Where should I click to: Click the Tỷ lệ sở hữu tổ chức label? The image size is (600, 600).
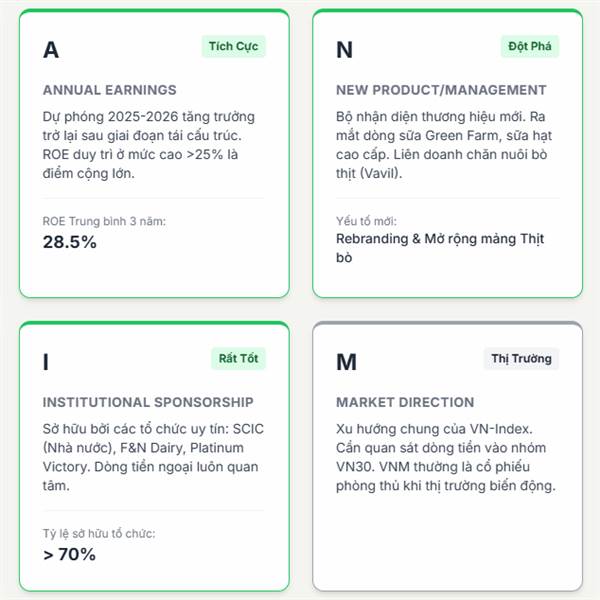99,533
